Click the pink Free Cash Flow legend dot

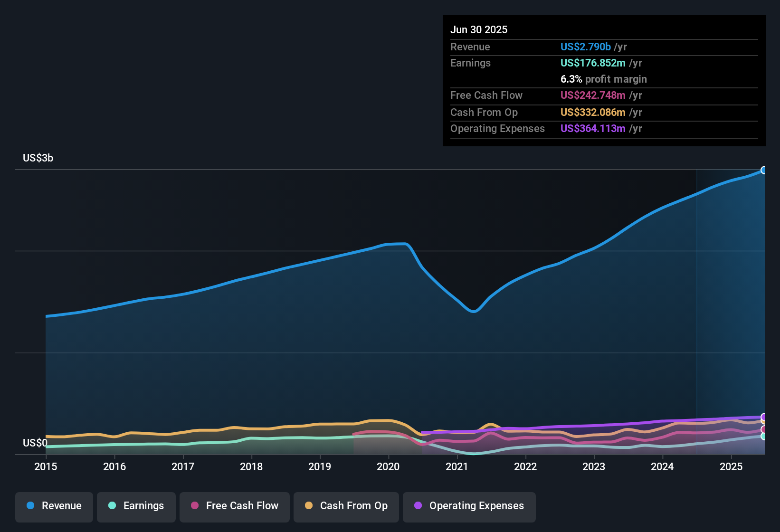195,505
